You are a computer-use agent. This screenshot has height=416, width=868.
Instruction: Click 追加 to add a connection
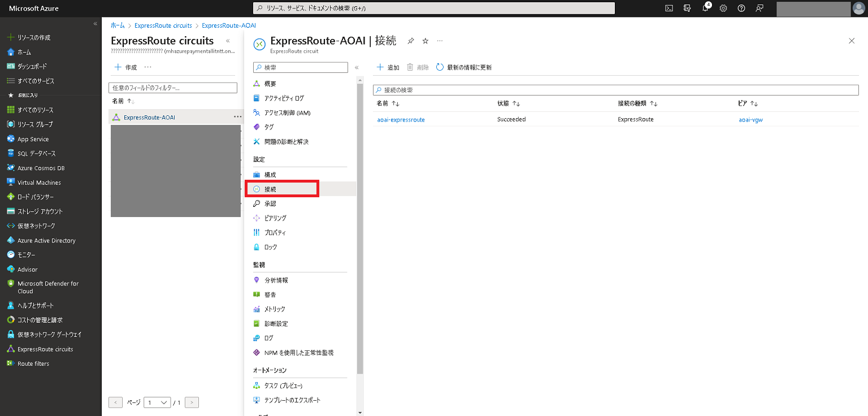(388, 67)
